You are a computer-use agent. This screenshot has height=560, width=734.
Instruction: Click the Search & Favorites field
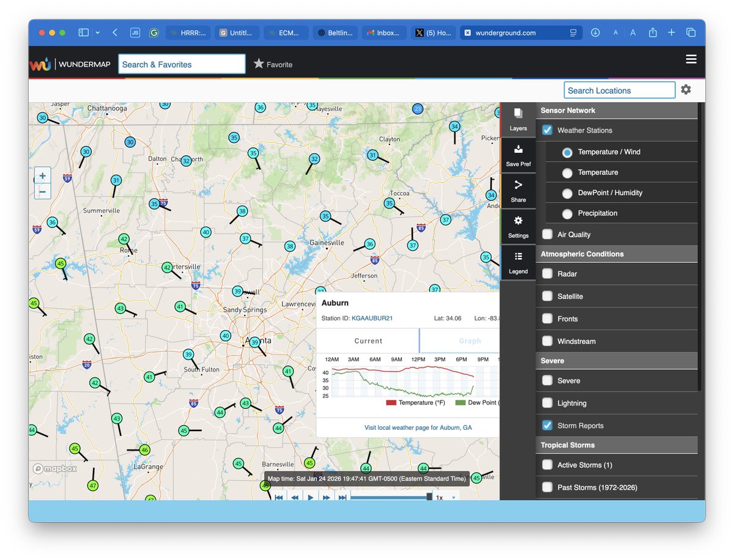pos(182,64)
